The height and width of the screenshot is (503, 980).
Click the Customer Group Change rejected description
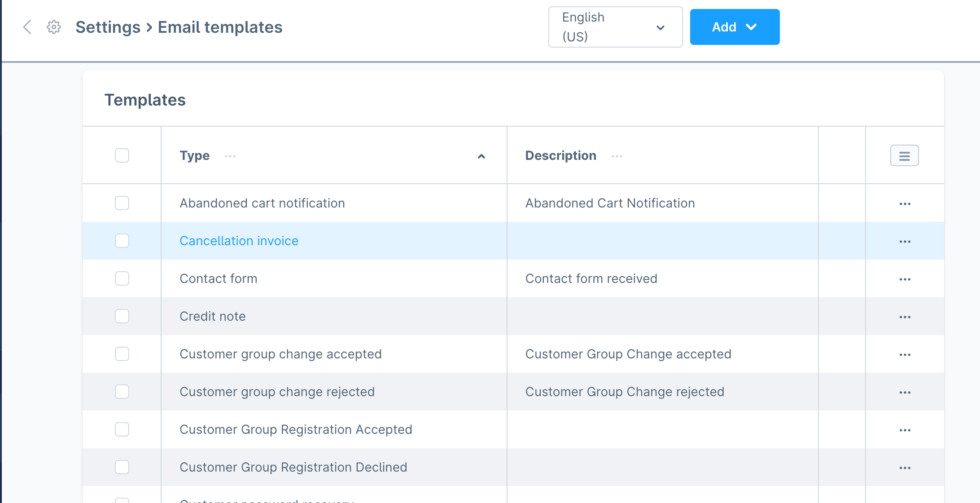625,392
